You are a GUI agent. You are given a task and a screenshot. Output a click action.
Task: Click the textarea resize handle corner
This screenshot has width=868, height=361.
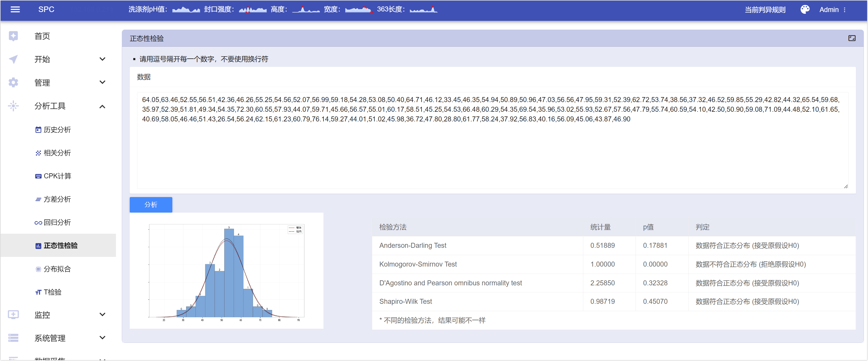(845, 186)
